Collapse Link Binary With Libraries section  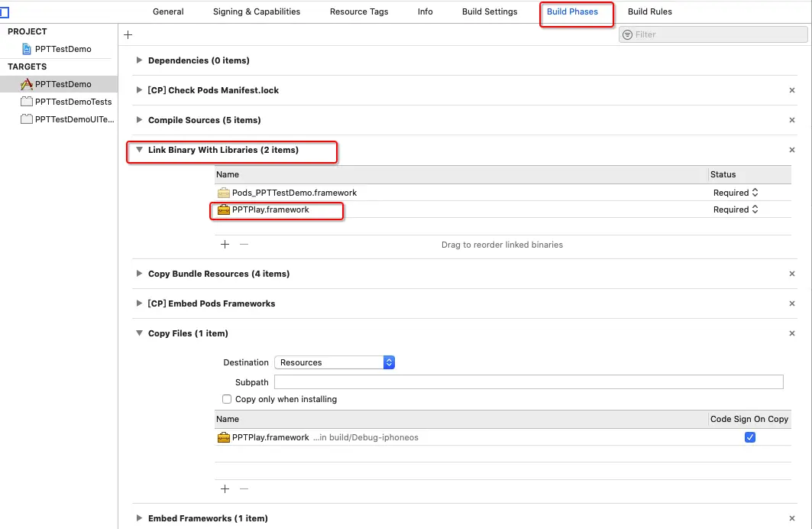tap(139, 150)
